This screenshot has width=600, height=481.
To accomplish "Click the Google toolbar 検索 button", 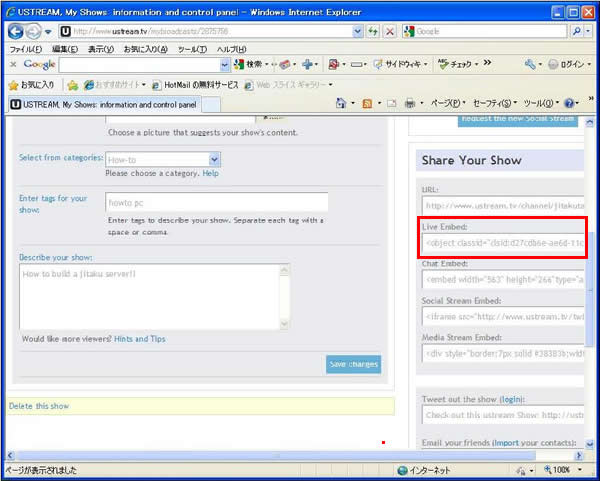I will coord(249,64).
